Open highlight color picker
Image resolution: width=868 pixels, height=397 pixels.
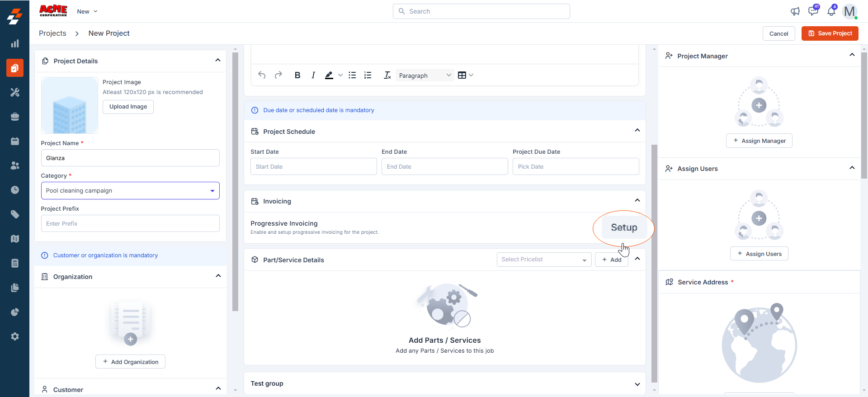[x=340, y=76]
